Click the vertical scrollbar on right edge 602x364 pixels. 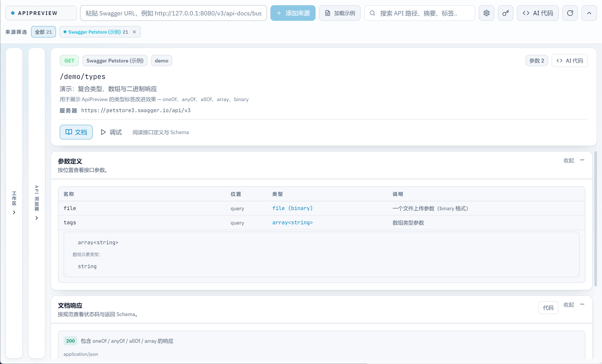click(x=596, y=219)
